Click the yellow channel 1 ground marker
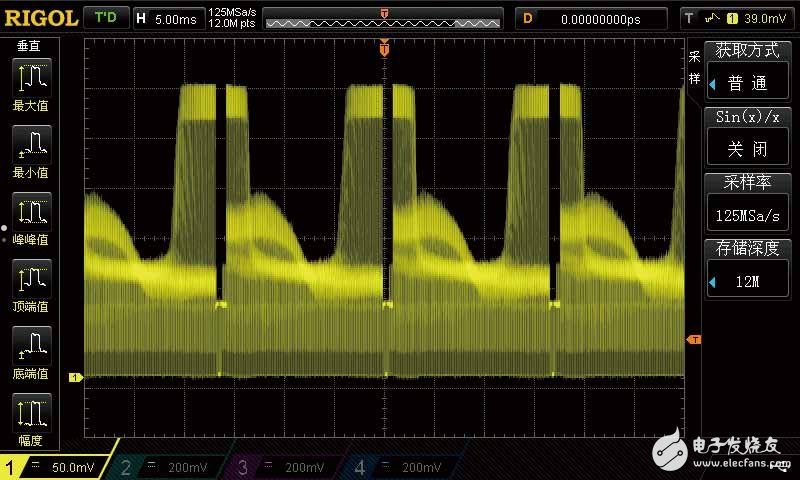 (x=74, y=377)
